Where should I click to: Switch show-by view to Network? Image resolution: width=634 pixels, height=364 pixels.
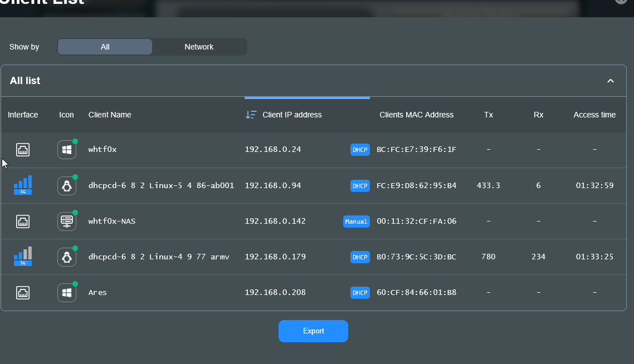(199, 47)
